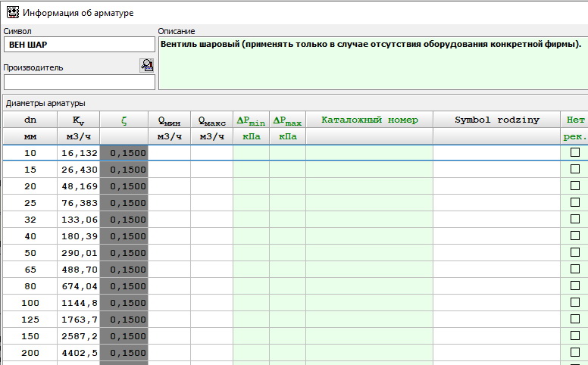Check the Нет рек. box for dn 10

pyautogui.click(x=575, y=152)
